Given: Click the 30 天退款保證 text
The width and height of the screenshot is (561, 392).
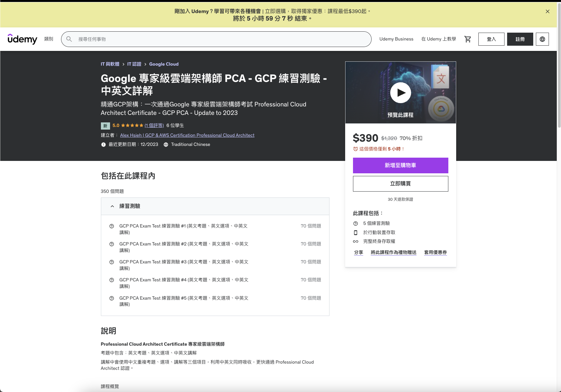Looking at the screenshot, I should point(400,199).
